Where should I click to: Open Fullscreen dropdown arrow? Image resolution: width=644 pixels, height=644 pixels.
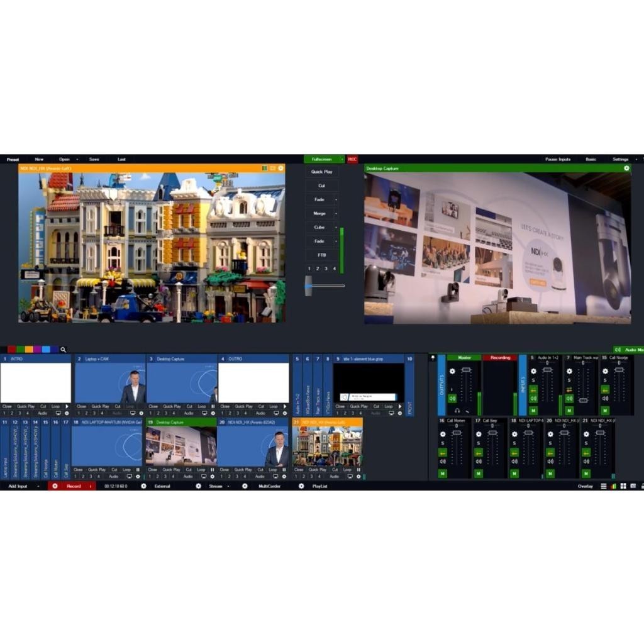[341, 159]
